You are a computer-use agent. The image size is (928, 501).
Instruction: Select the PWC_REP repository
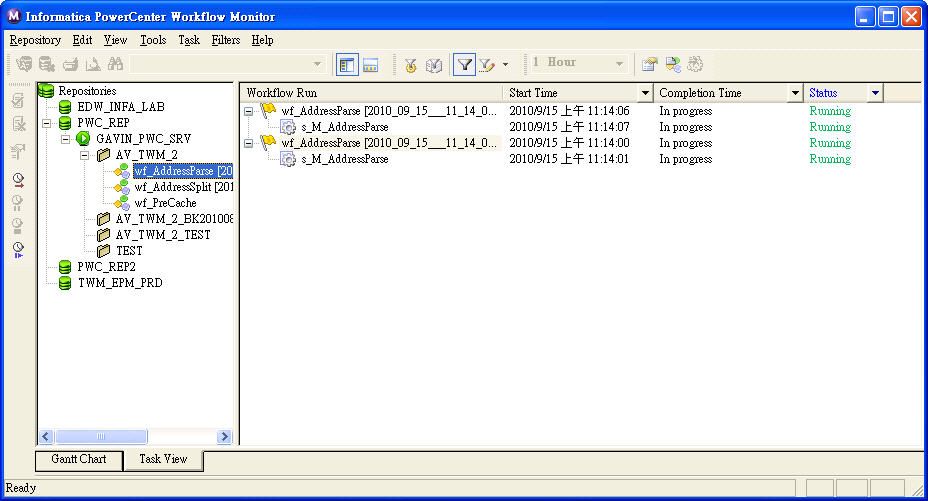coord(103,123)
